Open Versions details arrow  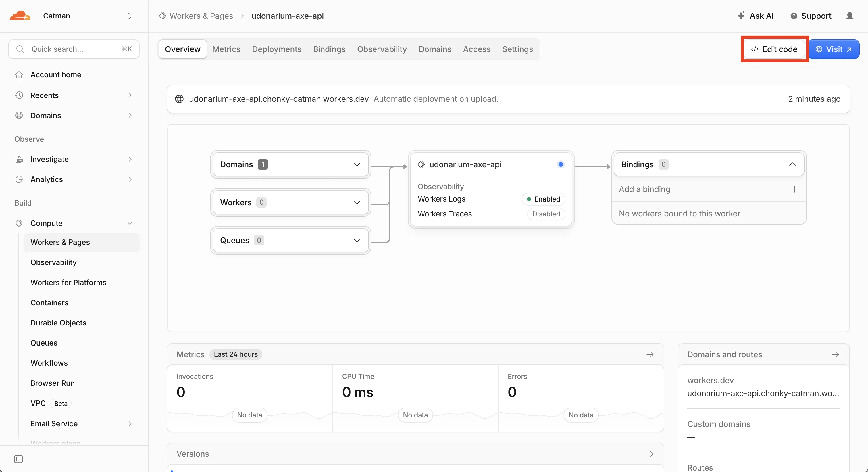tap(650, 454)
